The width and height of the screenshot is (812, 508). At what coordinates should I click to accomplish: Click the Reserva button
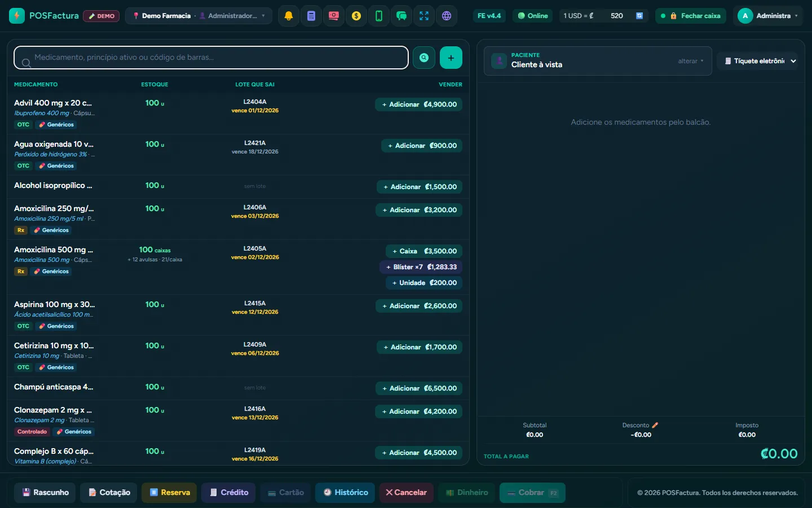tap(170, 493)
